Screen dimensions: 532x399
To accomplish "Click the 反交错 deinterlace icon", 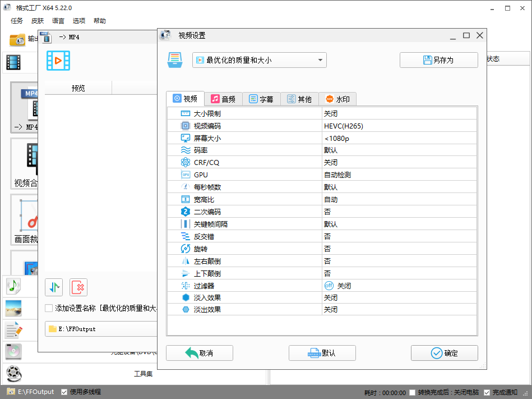I will click(x=185, y=236).
